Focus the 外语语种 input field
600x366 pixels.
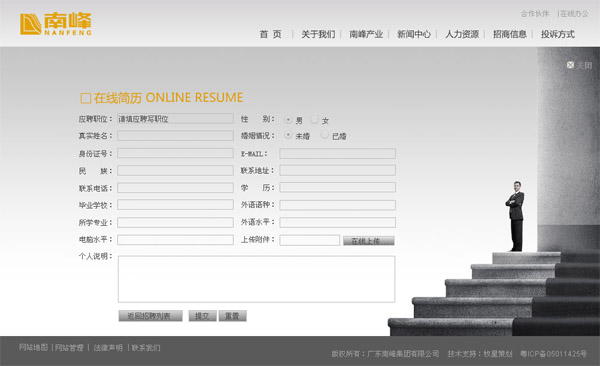pos(338,205)
